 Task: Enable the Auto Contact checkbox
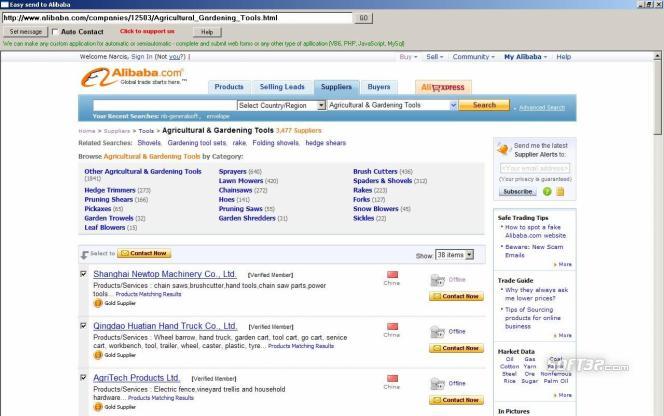click(x=55, y=32)
